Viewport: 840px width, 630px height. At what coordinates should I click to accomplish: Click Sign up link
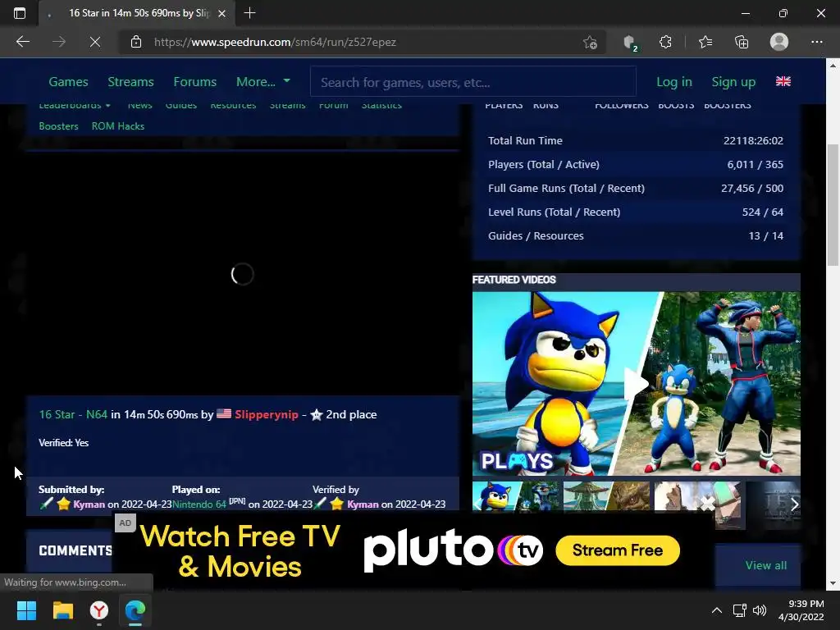click(x=733, y=81)
